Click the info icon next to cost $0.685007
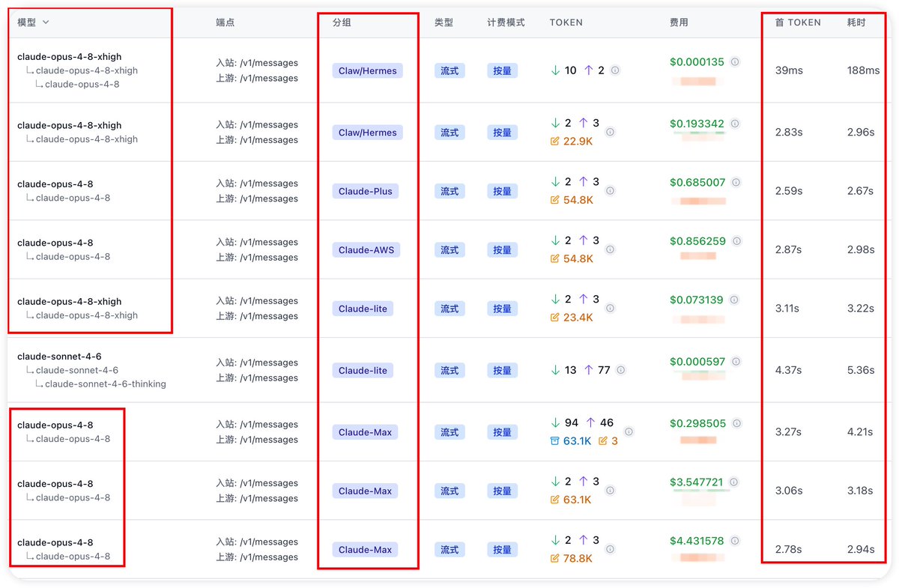The image size is (899, 588). (736, 182)
